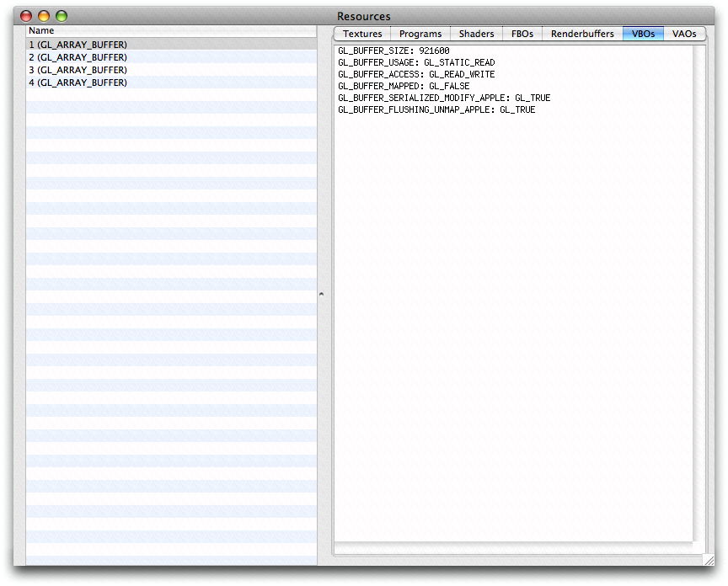Choose buffer 3 (GL_ARRAY_BUFFER) row
The width and height of the screenshot is (728, 586).
coord(78,70)
